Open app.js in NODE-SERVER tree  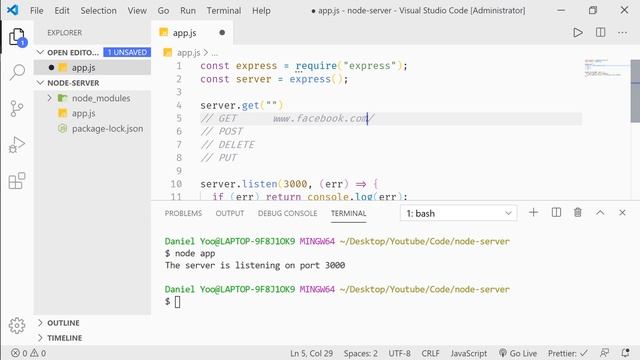coord(92,113)
